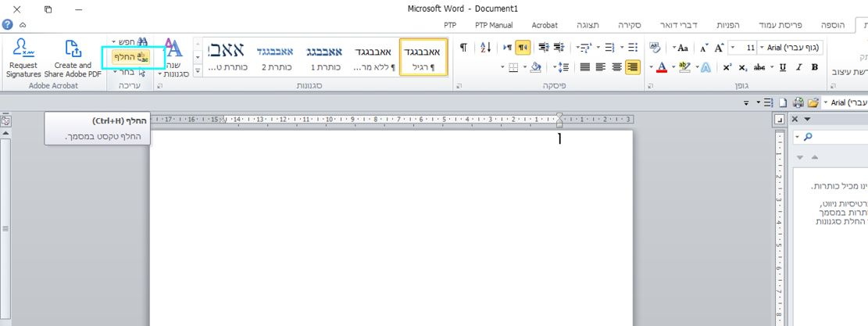Screen dimensions: 868x326
Task: Open Select (בחר) dropdown
Action: pos(130,72)
